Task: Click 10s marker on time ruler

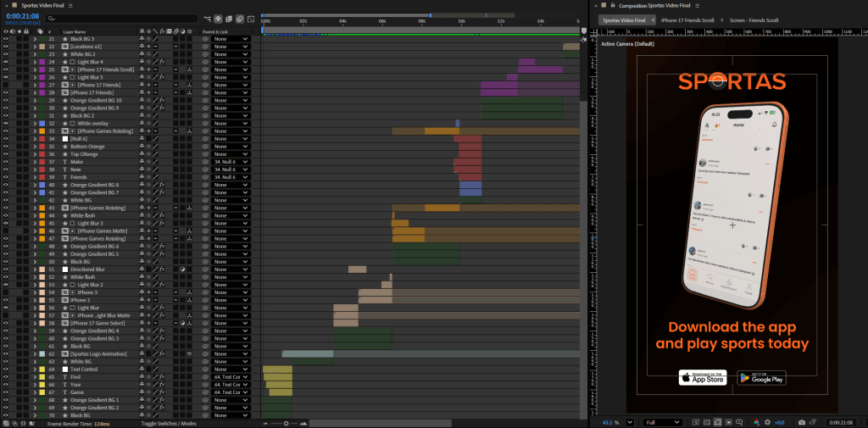Action: coord(461,20)
